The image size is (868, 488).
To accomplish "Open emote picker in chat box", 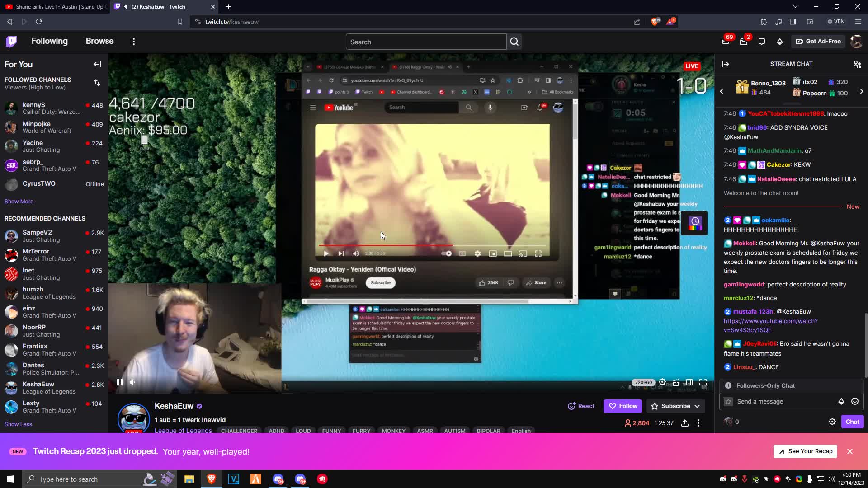I will click(854, 401).
